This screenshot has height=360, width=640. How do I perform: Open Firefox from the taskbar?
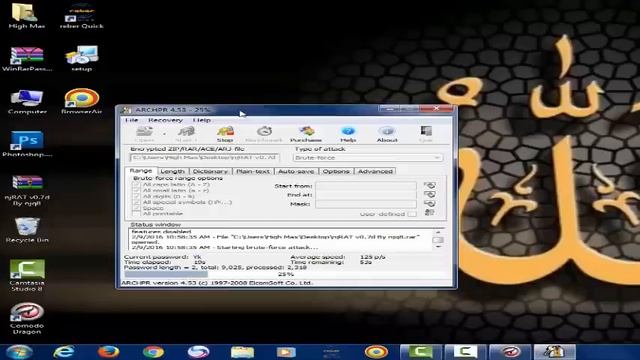point(109,351)
